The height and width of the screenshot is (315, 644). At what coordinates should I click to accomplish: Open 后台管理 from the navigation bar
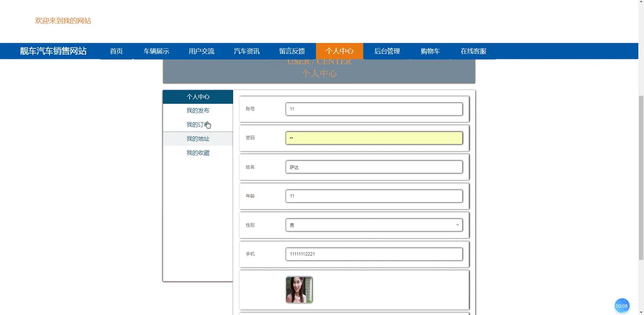[x=387, y=51]
